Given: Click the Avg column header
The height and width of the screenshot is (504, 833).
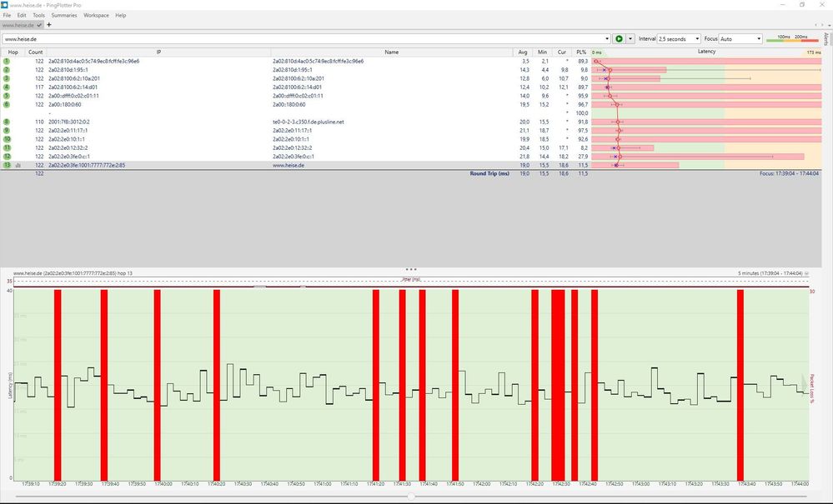Looking at the screenshot, I should point(523,52).
